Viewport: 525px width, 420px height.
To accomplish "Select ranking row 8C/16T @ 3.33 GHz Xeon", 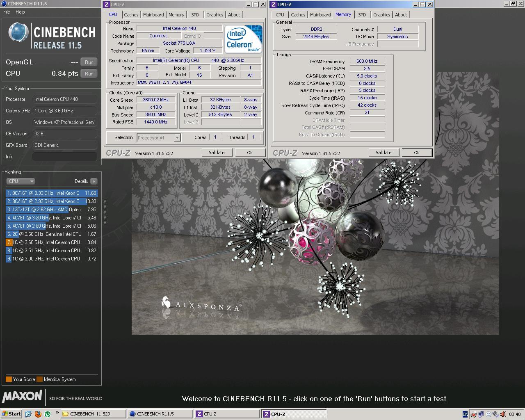I will (x=52, y=193).
